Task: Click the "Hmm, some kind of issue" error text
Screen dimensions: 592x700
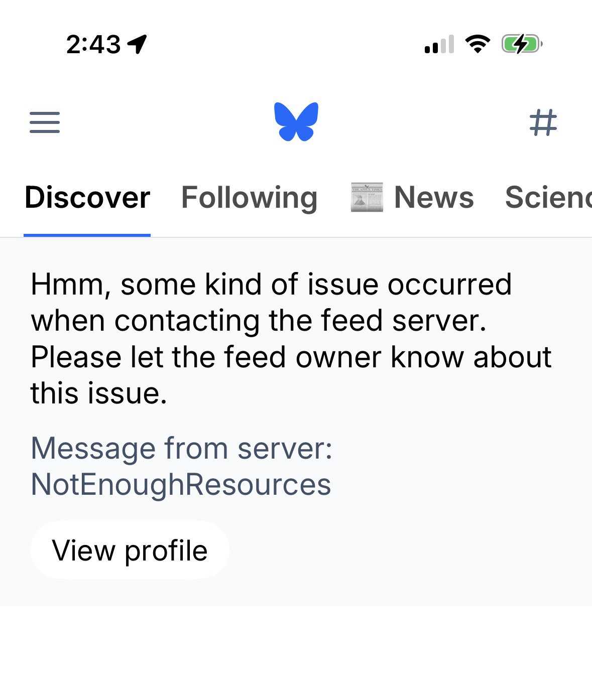Action: pyautogui.click(x=271, y=285)
